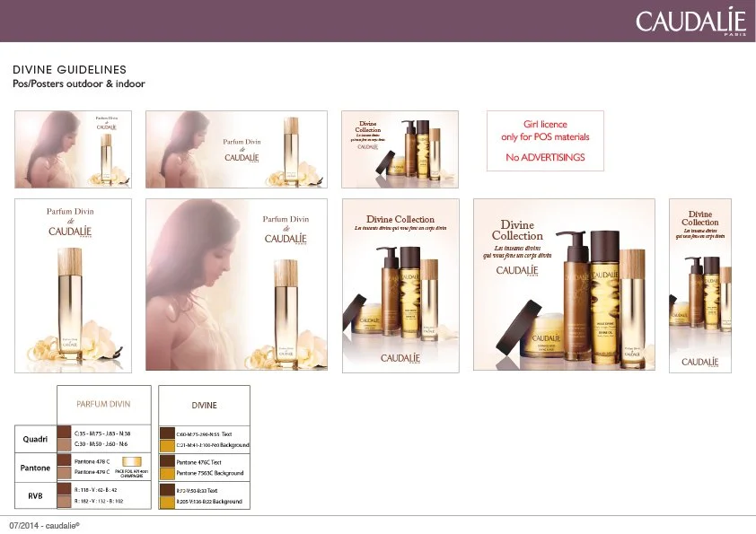
Task: Pick the dark brown swatch beside C:35 M:75 J:83
Action: click(64, 433)
